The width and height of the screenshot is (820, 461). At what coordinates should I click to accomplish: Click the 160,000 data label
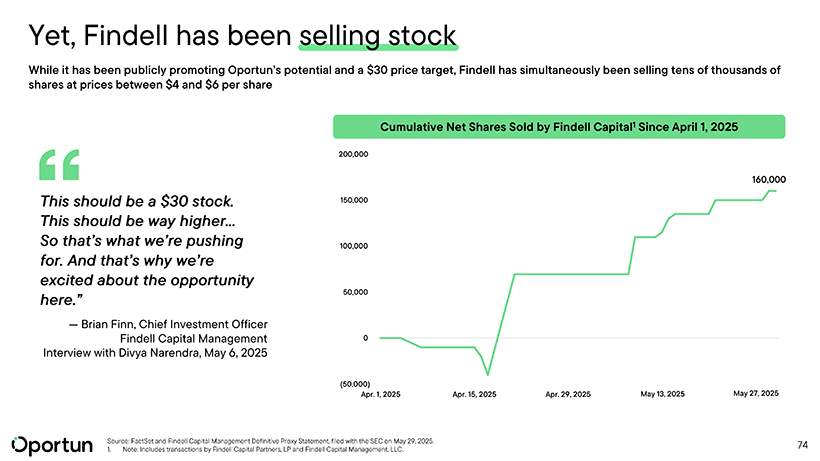tap(768, 180)
